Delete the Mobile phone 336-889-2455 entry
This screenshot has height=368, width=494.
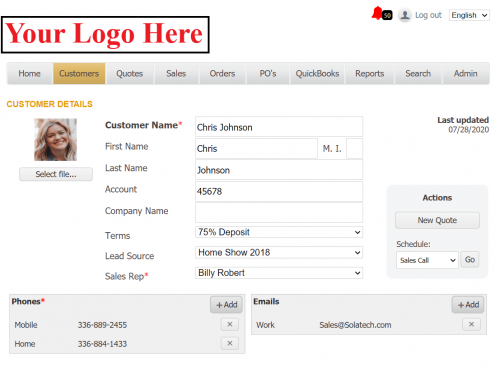point(230,324)
